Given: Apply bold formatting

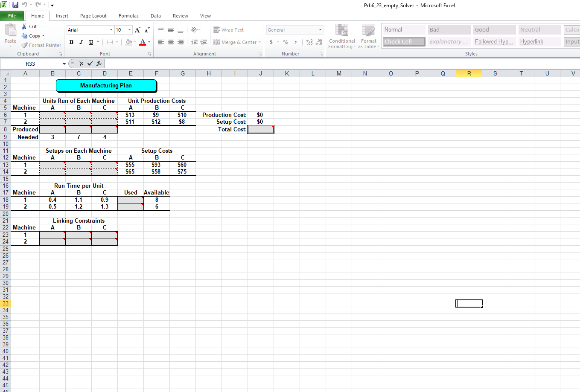Looking at the screenshot, I should 71,42.
